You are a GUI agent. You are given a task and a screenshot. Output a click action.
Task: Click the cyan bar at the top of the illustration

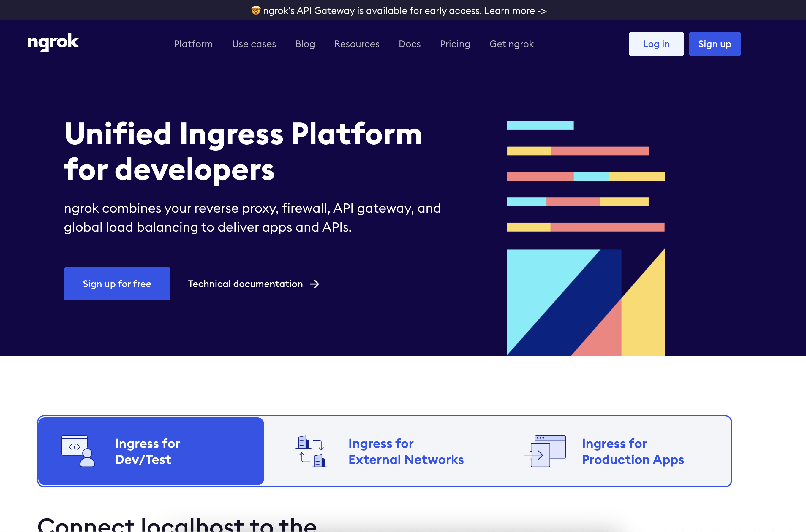[540, 126]
